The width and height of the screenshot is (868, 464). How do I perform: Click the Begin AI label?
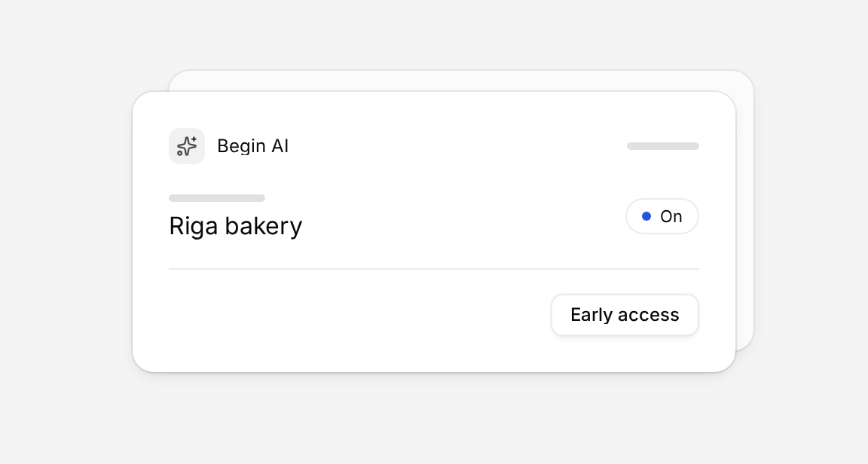coord(252,146)
